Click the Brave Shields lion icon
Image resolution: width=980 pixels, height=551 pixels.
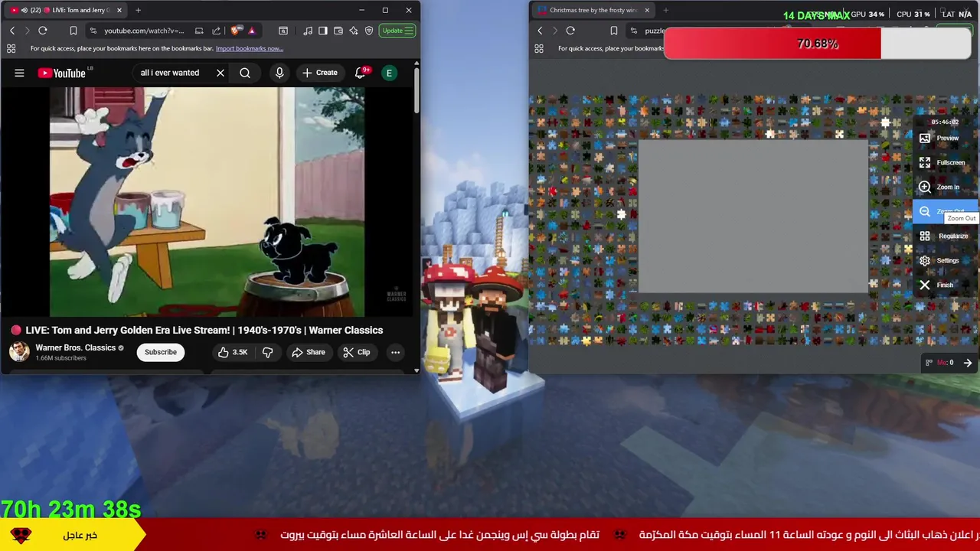coord(235,31)
